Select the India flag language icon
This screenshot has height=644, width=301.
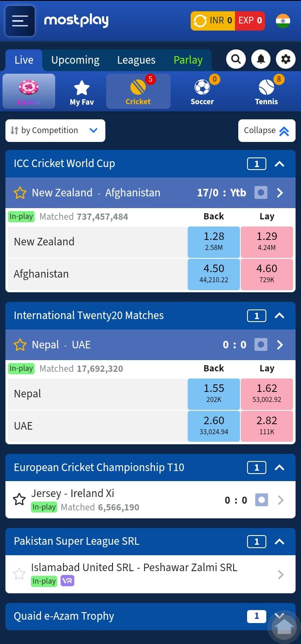tap(283, 21)
